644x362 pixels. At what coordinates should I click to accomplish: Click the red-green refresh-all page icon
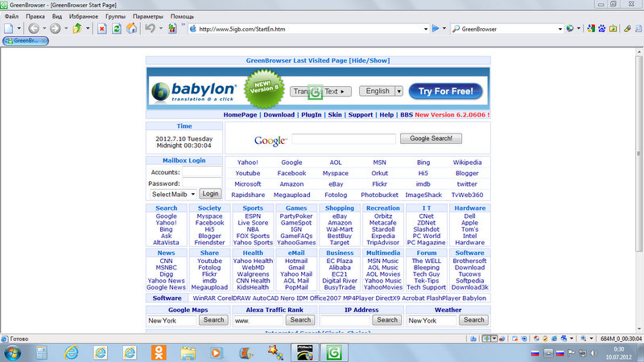pos(172,28)
